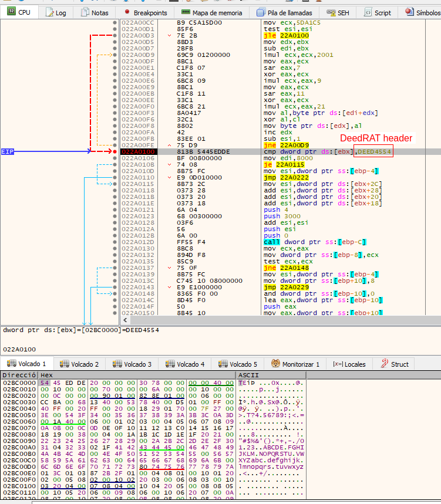
Task: Select the 'jle 22A0100' instruction
Action: click(287, 35)
